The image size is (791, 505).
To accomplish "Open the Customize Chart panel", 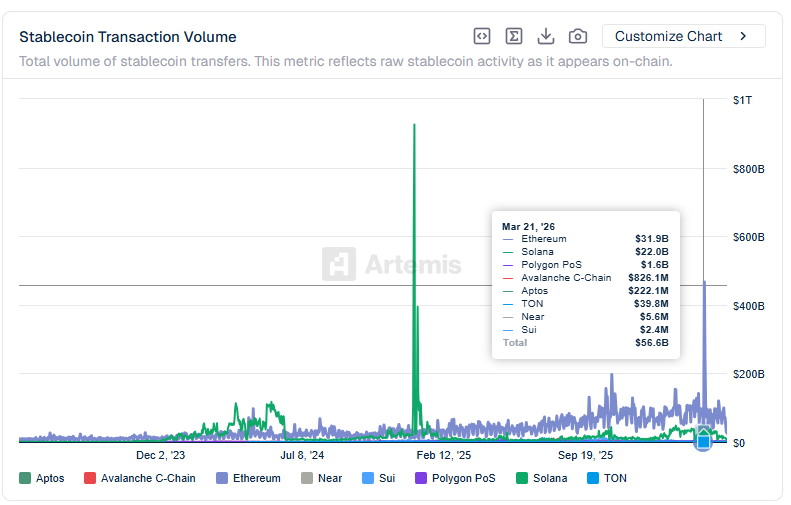I will pos(684,36).
